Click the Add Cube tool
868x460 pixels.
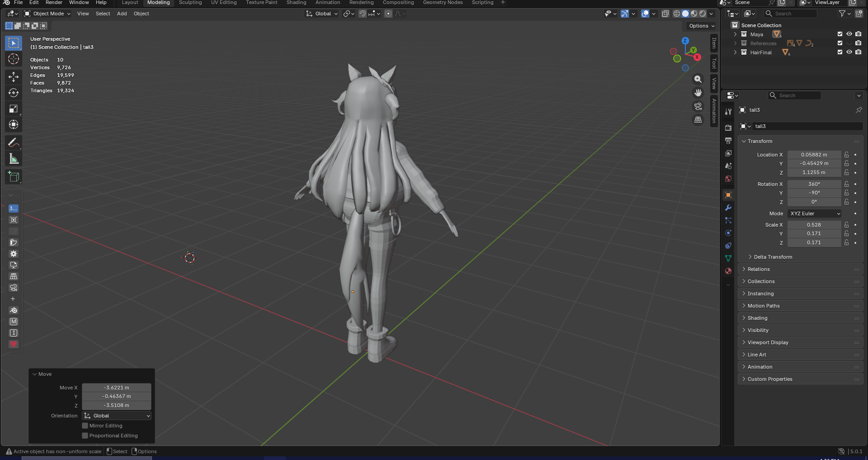tap(14, 177)
